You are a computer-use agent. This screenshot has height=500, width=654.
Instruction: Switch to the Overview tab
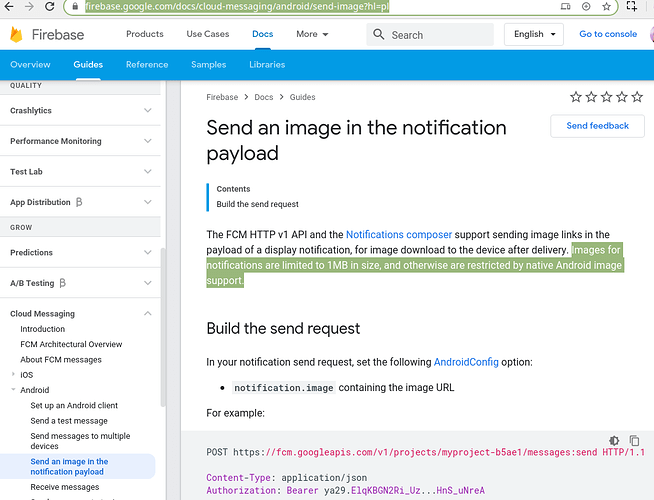[30, 65]
